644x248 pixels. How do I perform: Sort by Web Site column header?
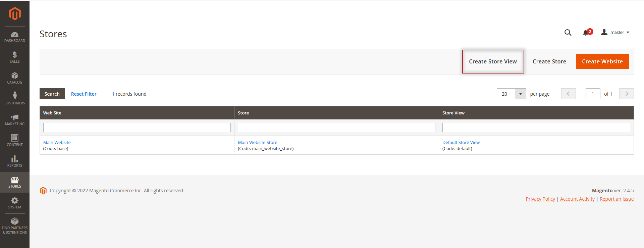(137, 113)
